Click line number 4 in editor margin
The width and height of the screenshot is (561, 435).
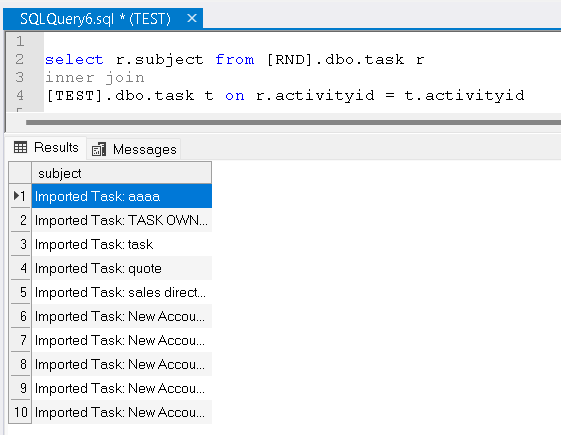click(x=20, y=95)
